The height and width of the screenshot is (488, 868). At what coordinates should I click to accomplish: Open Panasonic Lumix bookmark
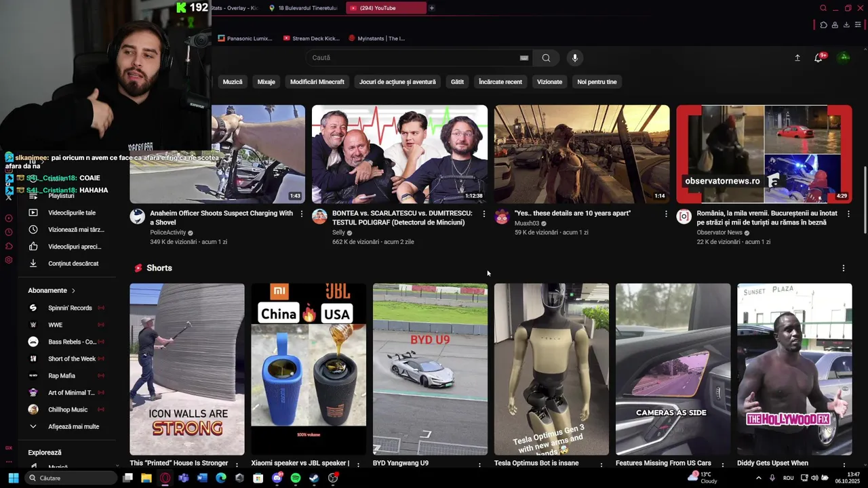click(245, 39)
